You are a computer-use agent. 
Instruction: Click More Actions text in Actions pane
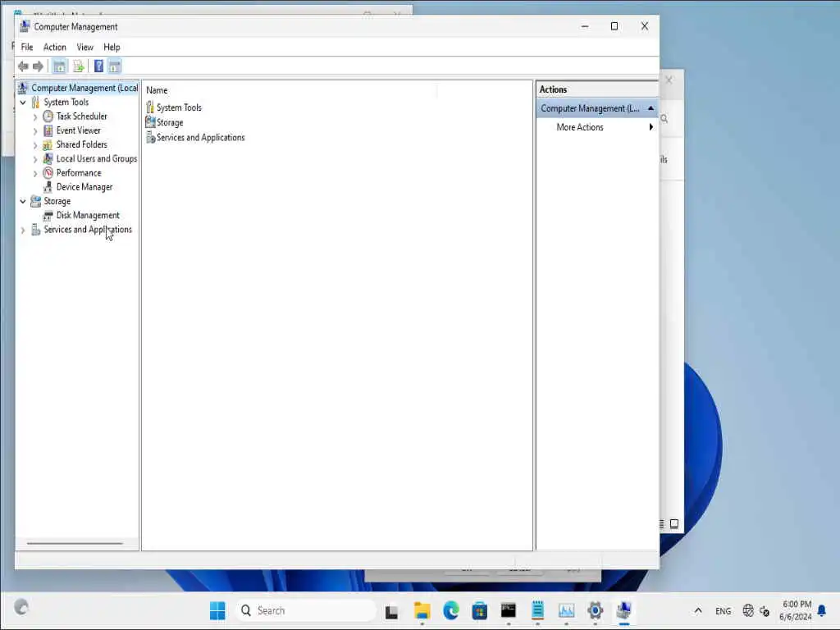coord(580,127)
